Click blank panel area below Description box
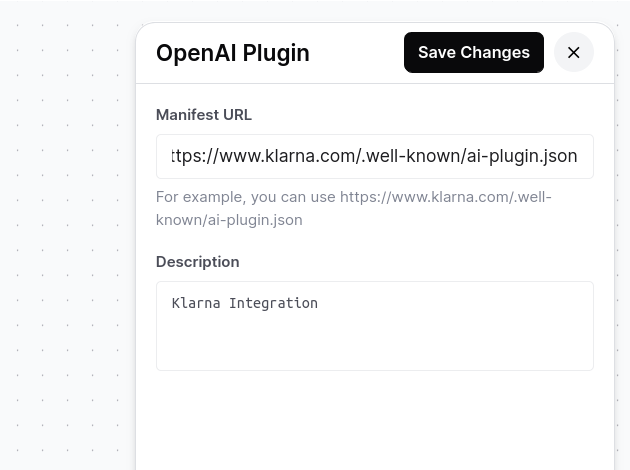This screenshot has height=470, width=630. pyautogui.click(x=374, y=420)
